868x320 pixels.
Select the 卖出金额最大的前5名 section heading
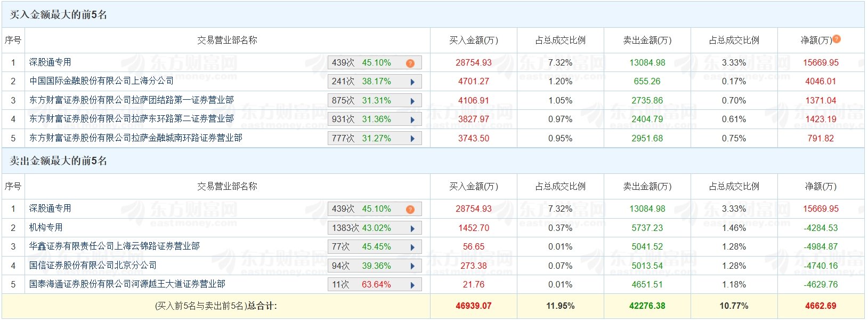pos(59,161)
